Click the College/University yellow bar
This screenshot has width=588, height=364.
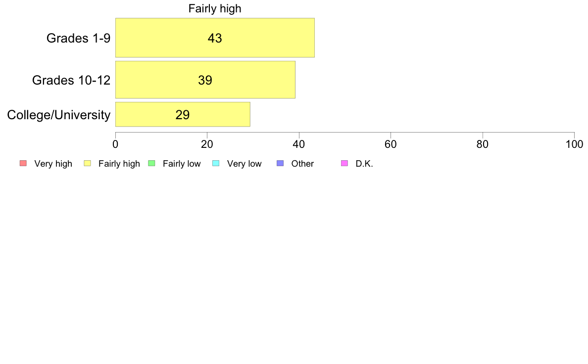click(183, 114)
